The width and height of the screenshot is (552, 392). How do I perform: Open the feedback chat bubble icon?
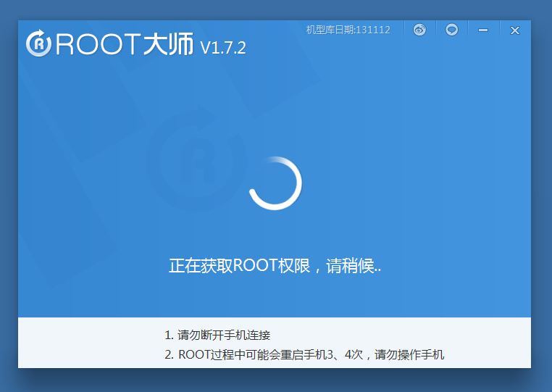(x=451, y=30)
